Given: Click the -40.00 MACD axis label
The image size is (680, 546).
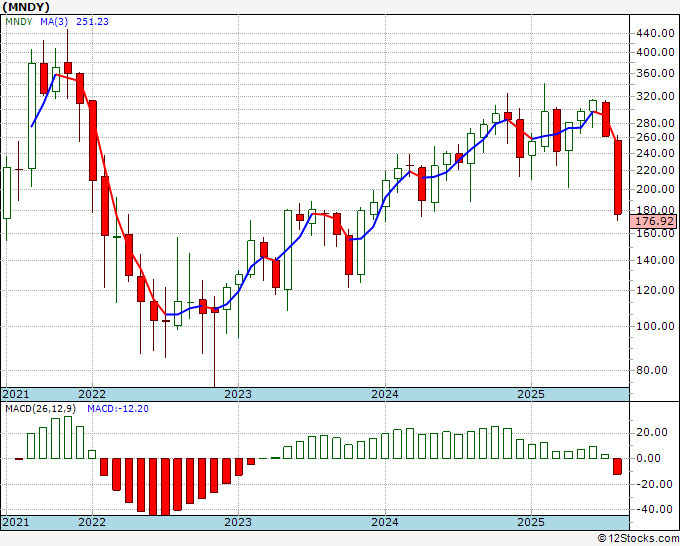Looking at the screenshot, I should tap(655, 509).
